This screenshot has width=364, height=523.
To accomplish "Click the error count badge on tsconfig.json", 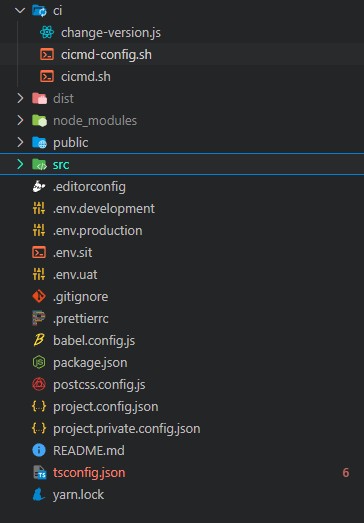I will (x=346, y=473).
